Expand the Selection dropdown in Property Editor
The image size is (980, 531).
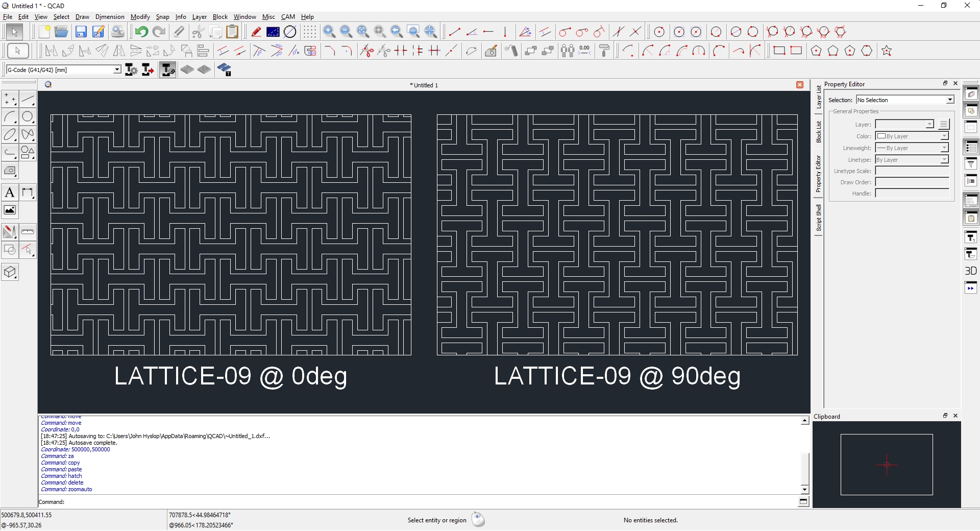click(949, 100)
